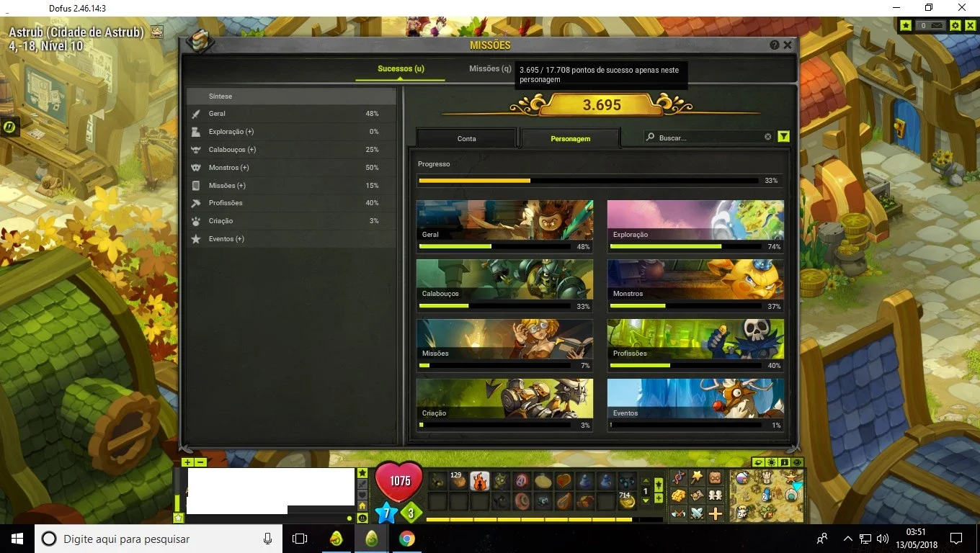Open Chrome from the taskbar
The height and width of the screenshot is (553, 980).
(407, 539)
